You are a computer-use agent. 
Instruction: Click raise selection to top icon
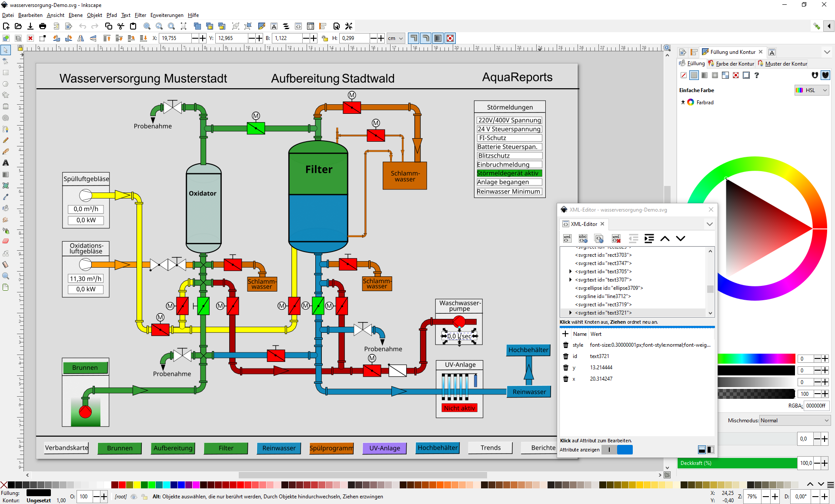pos(107,38)
